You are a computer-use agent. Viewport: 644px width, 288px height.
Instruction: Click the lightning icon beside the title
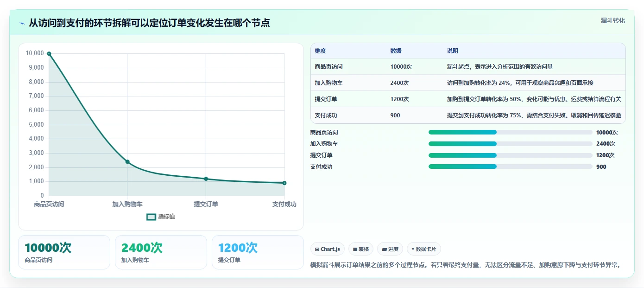[22, 23]
